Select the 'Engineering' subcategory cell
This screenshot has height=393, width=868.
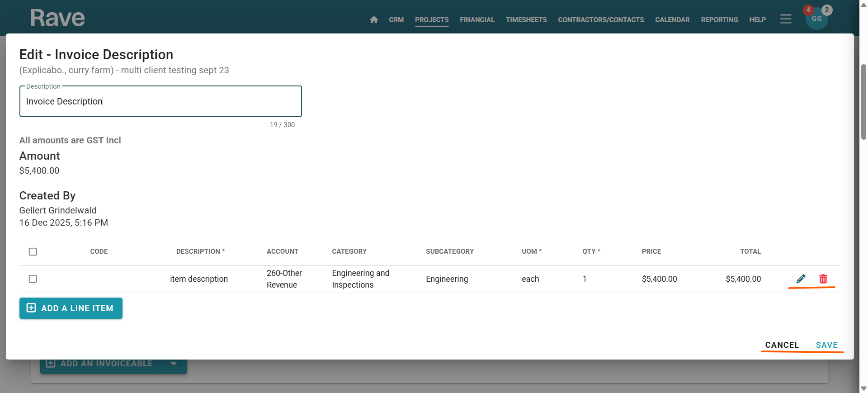(x=447, y=279)
